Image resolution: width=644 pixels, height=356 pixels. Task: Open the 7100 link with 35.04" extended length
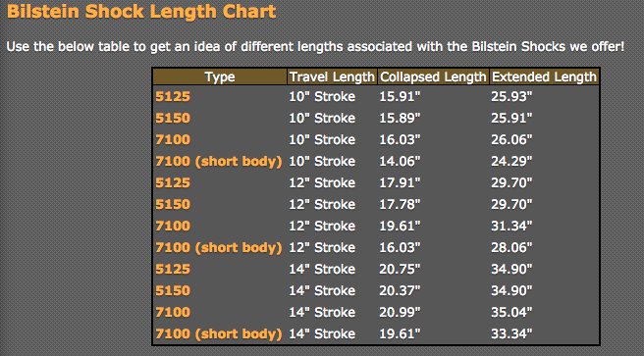pos(173,312)
